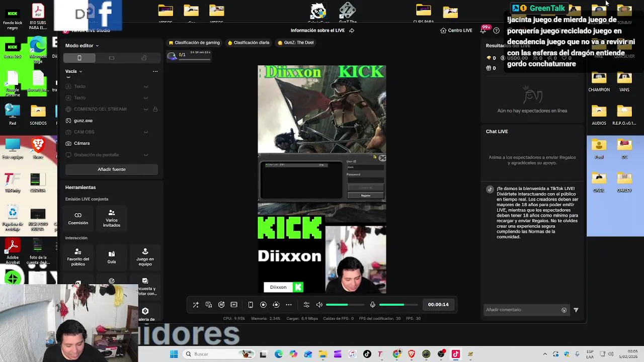Click the media music overlay toolbar icon
This screenshot has height=362, width=644.
[208, 305]
